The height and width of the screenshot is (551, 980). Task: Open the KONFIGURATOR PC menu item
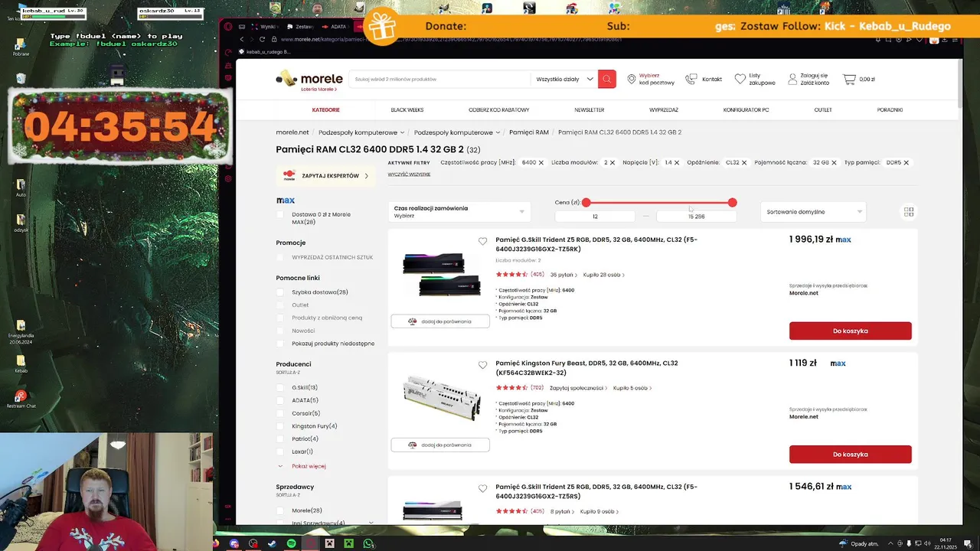tap(746, 109)
